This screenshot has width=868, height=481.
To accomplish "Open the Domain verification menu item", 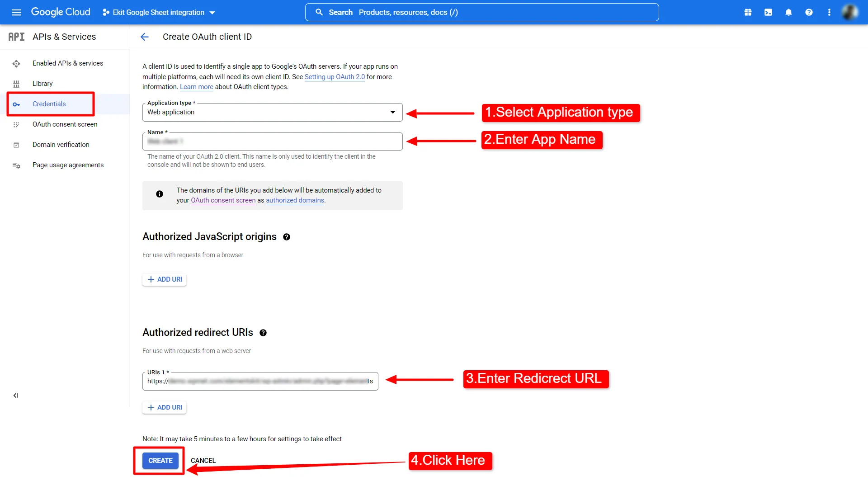I will click(x=61, y=145).
